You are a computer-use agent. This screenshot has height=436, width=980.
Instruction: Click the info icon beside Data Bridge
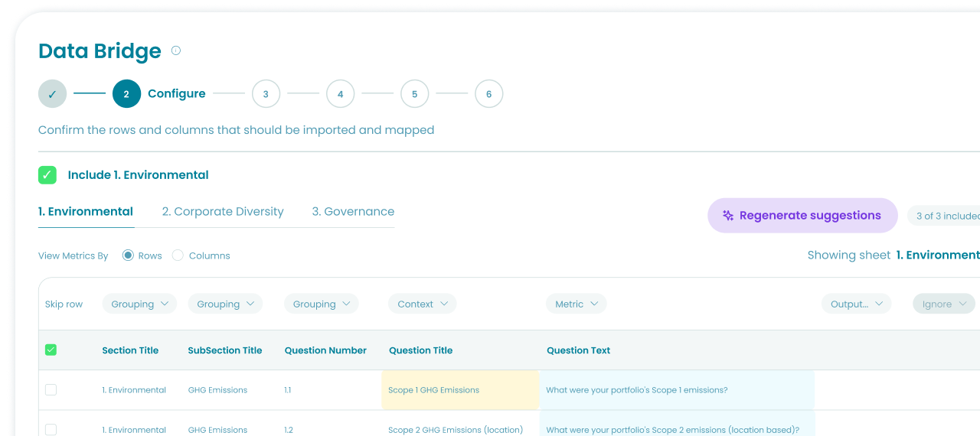176,50
